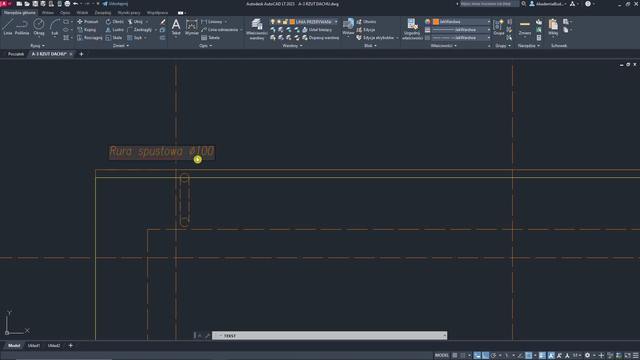Click the Zaokrąglij (fillet) tool
Viewport: 640px width, 360px height.
140,30
